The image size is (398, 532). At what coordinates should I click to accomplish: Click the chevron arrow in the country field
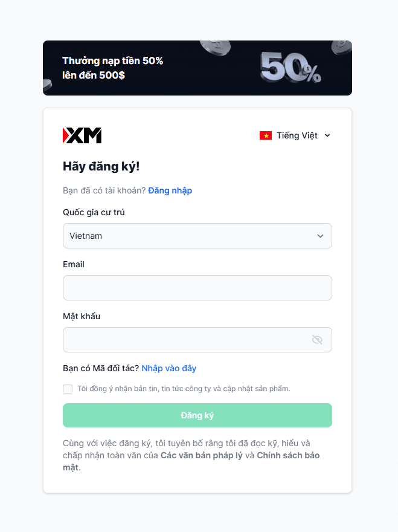pos(320,236)
